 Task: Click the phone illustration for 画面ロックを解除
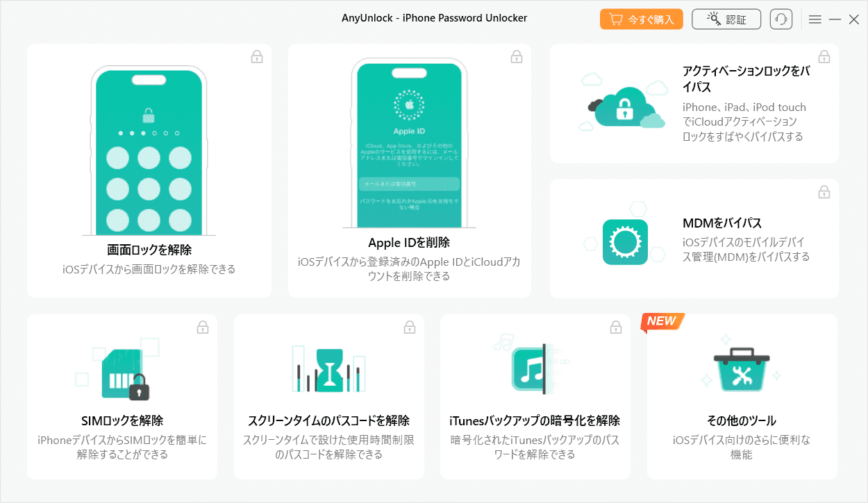pyautogui.click(x=149, y=150)
